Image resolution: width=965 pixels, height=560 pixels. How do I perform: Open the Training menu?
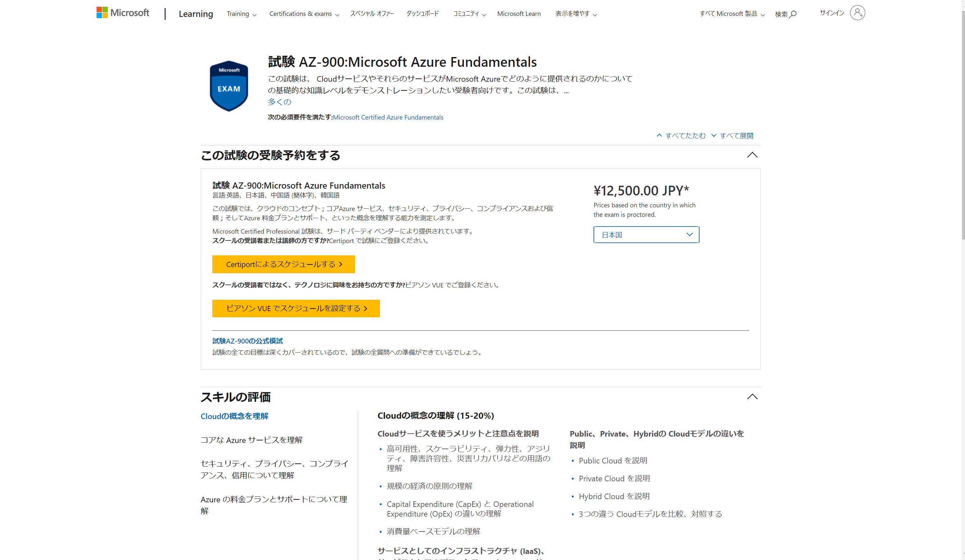pos(241,14)
